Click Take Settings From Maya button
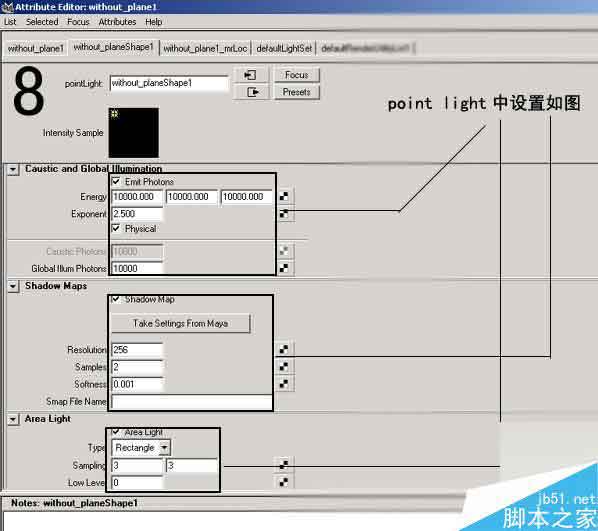The height and width of the screenshot is (531, 598). pyautogui.click(x=180, y=323)
